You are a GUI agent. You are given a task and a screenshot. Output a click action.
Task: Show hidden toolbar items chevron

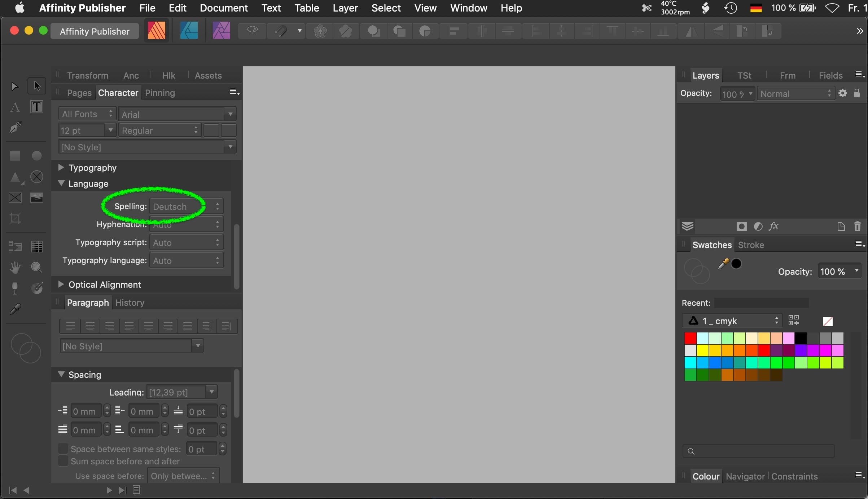[860, 31]
